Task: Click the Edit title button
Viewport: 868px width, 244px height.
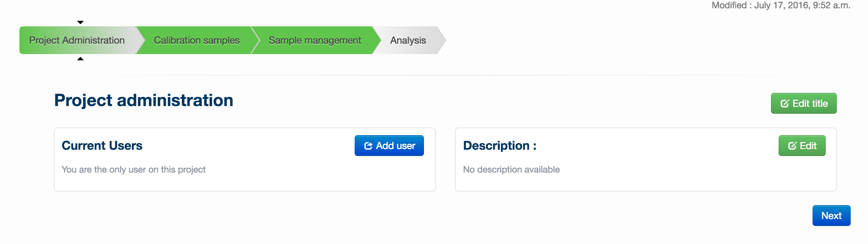Action: pyautogui.click(x=804, y=103)
